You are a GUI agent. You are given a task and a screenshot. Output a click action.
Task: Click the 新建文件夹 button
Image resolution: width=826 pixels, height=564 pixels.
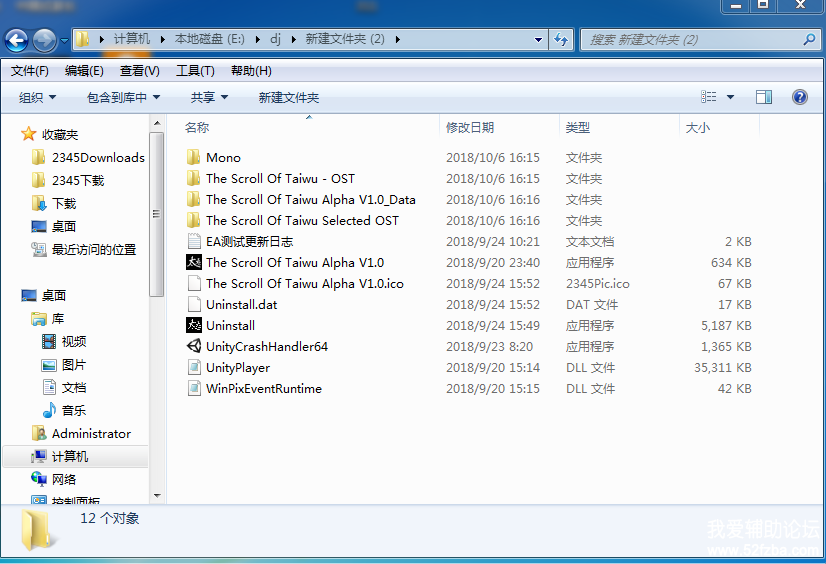pyautogui.click(x=289, y=97)
